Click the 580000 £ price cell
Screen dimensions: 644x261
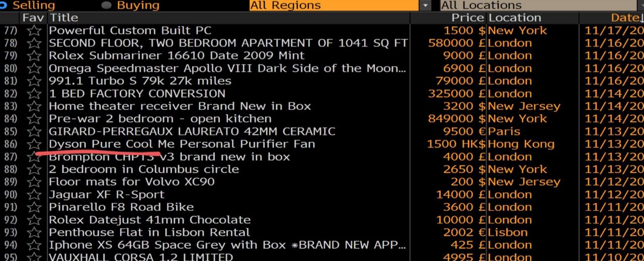[x=457, y=43]
